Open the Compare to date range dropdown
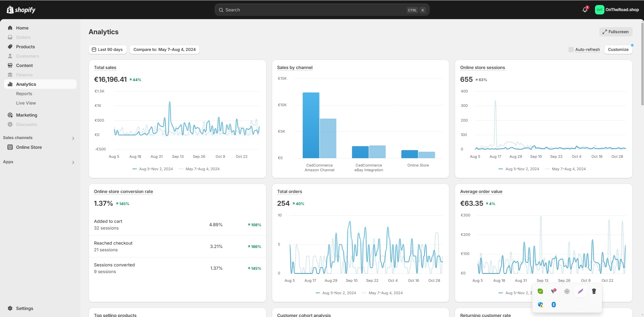The image size is (644, 317). [x=164, y=50]
